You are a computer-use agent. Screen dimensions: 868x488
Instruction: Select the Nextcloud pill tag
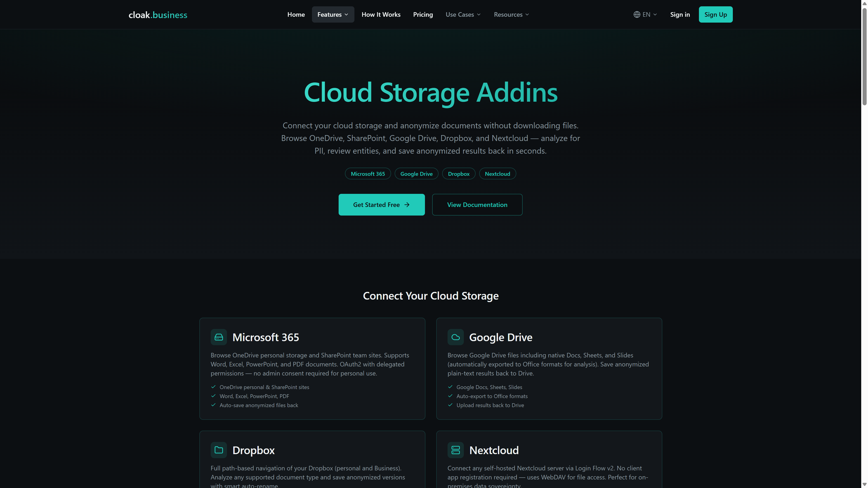[x=497, y=174]
